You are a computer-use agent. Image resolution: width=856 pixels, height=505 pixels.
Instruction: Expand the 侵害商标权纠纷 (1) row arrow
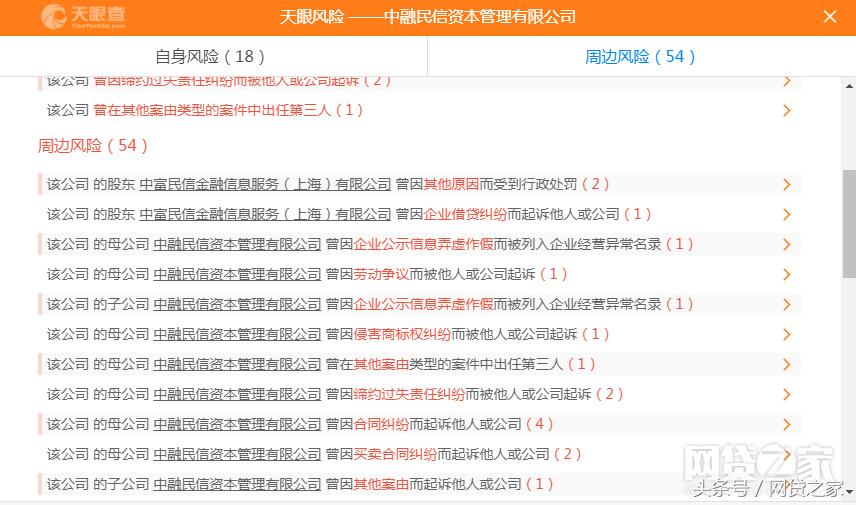coord(786,335)
